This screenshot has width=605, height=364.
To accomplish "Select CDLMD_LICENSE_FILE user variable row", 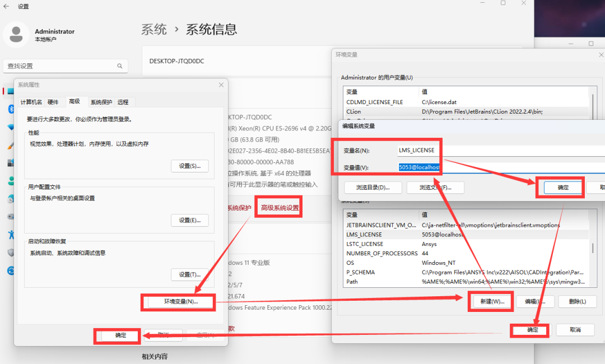I will tap(466, 102).
